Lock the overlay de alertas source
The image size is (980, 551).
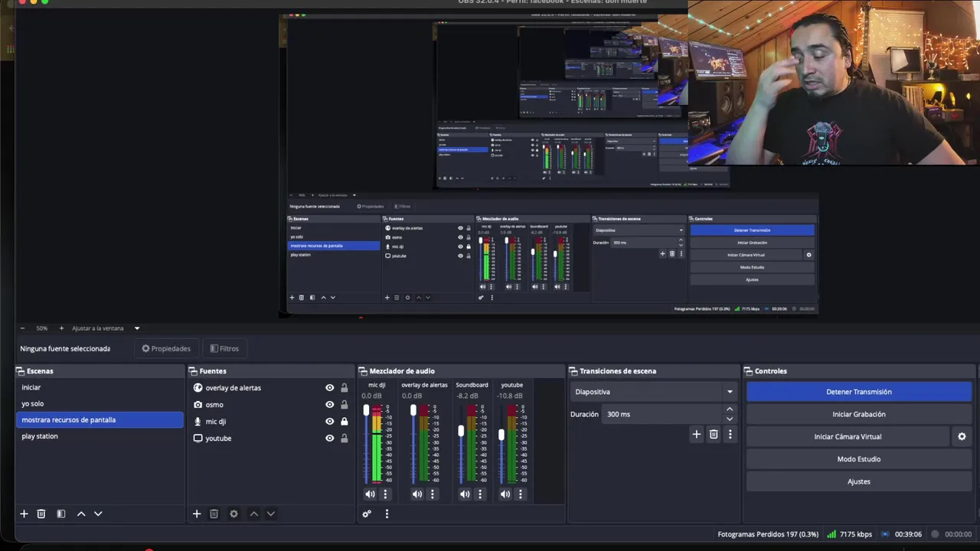click(x=344, y=388)
